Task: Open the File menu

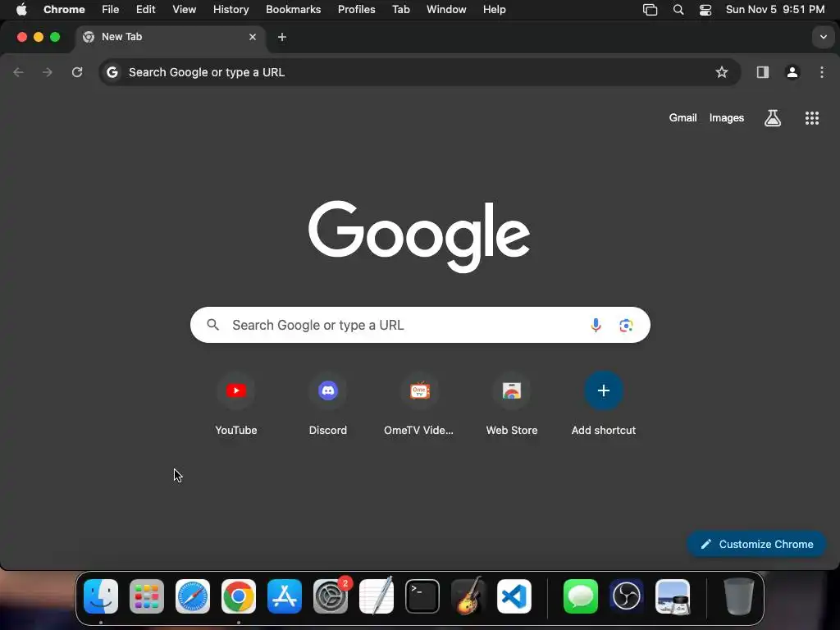Action: click(111, 10)
